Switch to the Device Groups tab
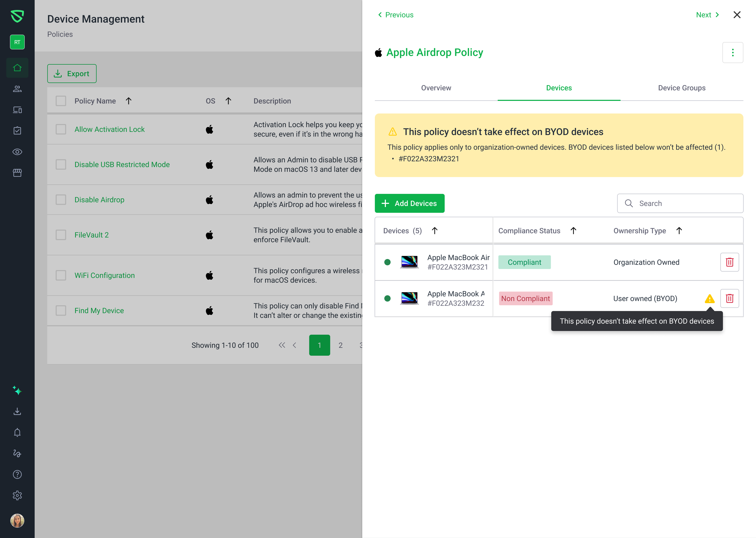This screenshot has height=538, width=756. click(x=681, y=88)
